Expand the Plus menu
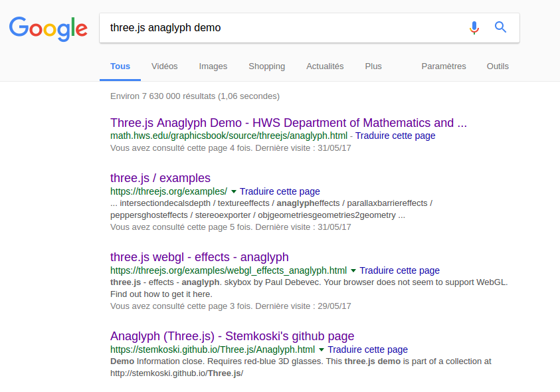Viewport: 560px width, 392px height. tap(373, 66)
